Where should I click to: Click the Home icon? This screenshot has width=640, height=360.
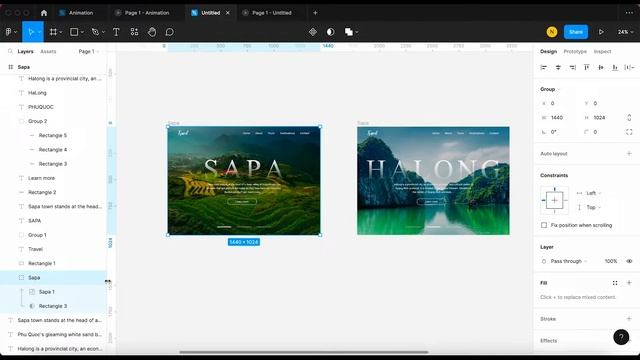click(44, 13)
